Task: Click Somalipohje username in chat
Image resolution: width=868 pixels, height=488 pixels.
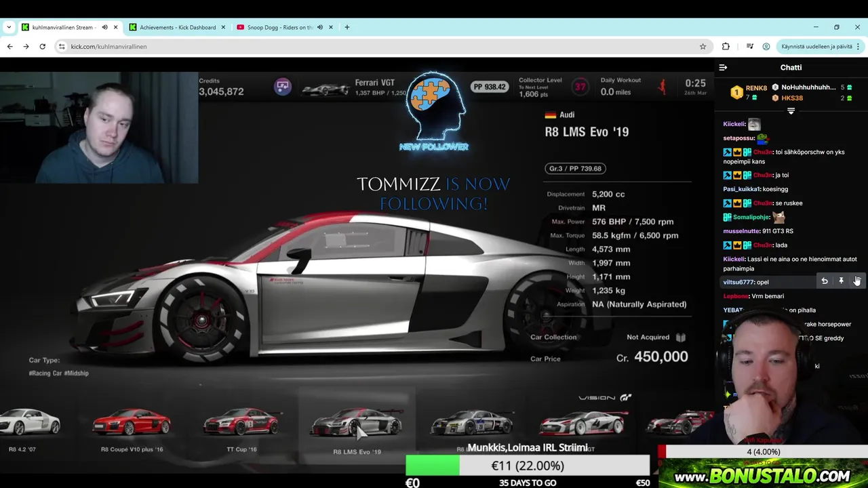Action: tap(751, 217)
